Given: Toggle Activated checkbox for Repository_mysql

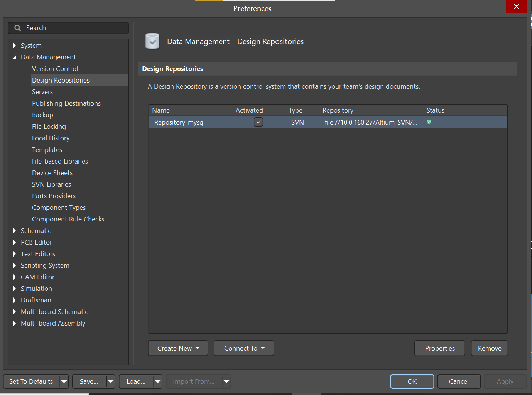Looking at the screenshot, I should 258,122.
